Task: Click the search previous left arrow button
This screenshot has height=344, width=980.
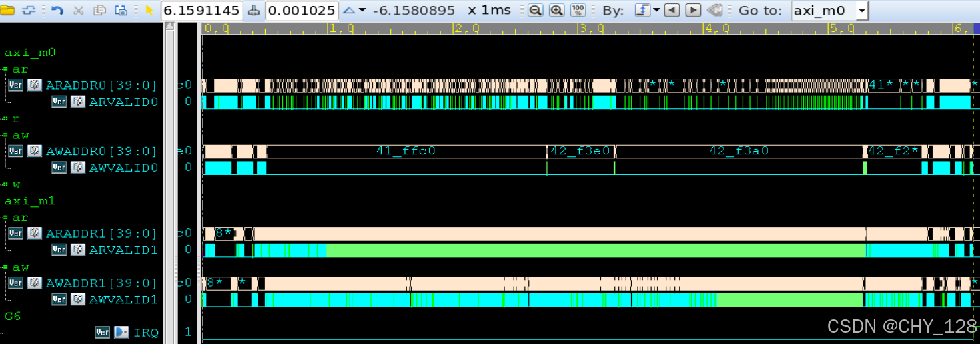Action: pos(672,10)
